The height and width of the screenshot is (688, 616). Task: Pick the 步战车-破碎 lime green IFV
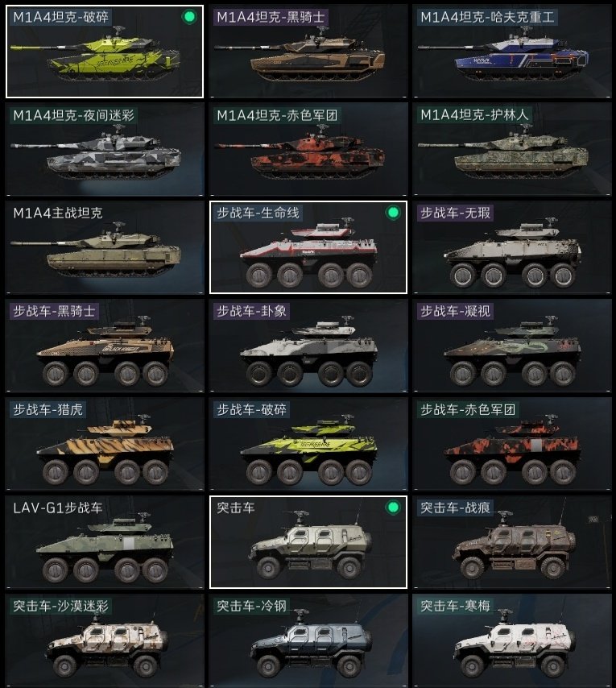coord(308,444)
